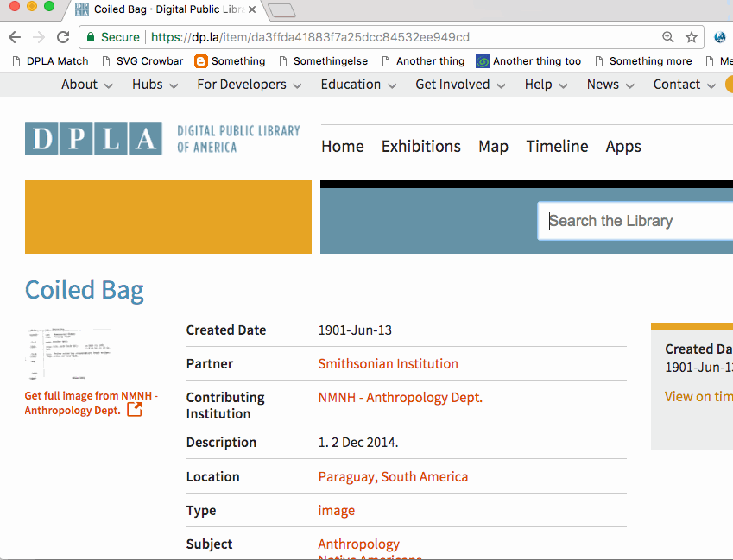The height and width of the screenshot is (560, 733).
Task: Open the Map view
Action: click(x=494, y=147)
